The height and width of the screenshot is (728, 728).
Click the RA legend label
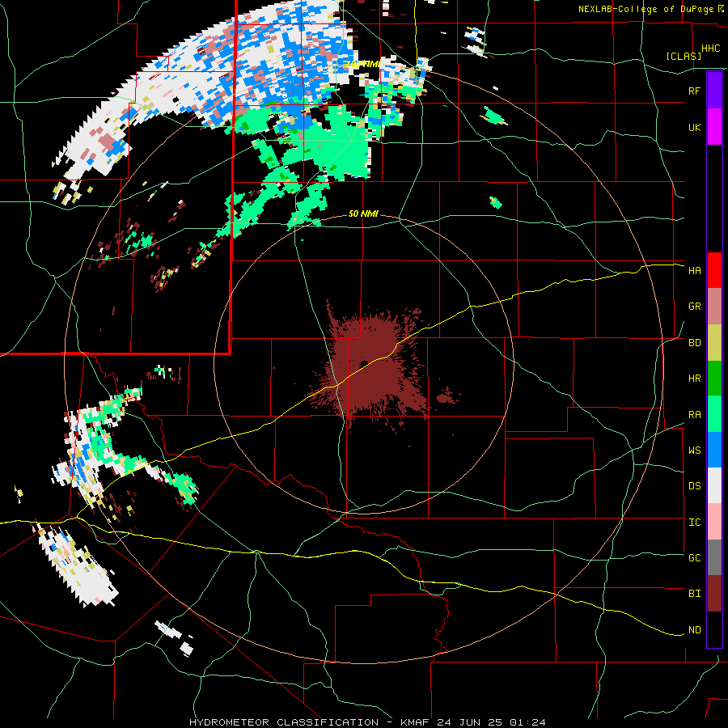[694, 415]
